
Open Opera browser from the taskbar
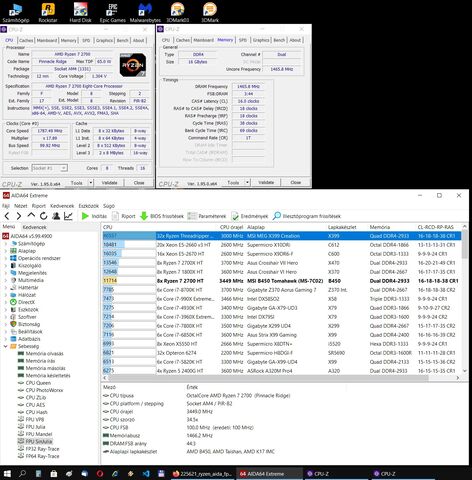[100, 473]
